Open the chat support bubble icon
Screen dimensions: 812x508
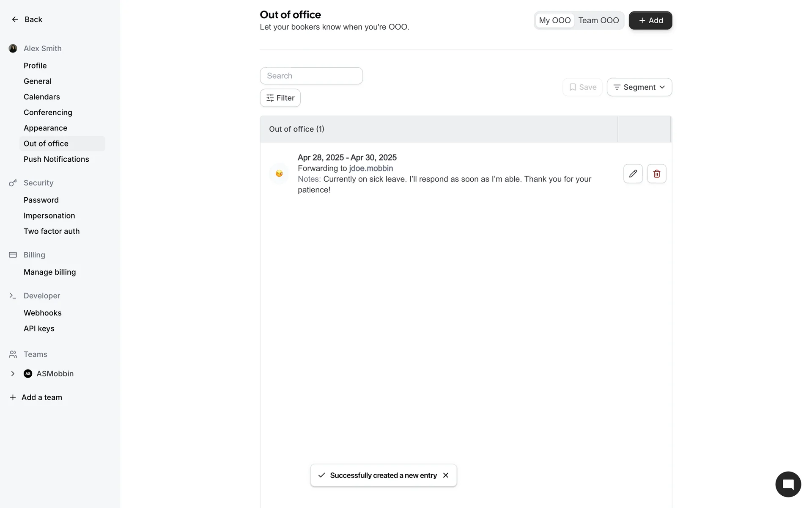click(x=788, y=484)
